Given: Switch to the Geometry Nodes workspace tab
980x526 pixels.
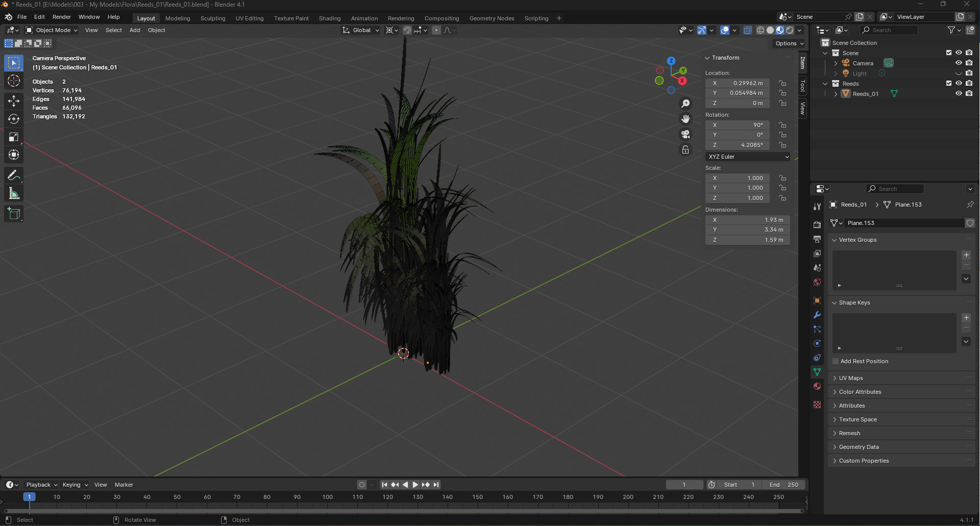Looking at the screenshot, I should coord(492,18).
